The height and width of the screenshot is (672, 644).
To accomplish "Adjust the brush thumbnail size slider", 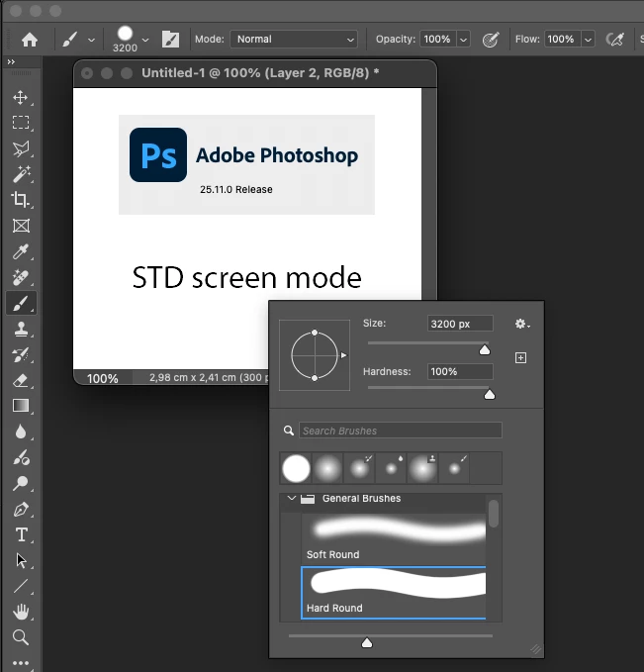I will (x=367, y=643).
